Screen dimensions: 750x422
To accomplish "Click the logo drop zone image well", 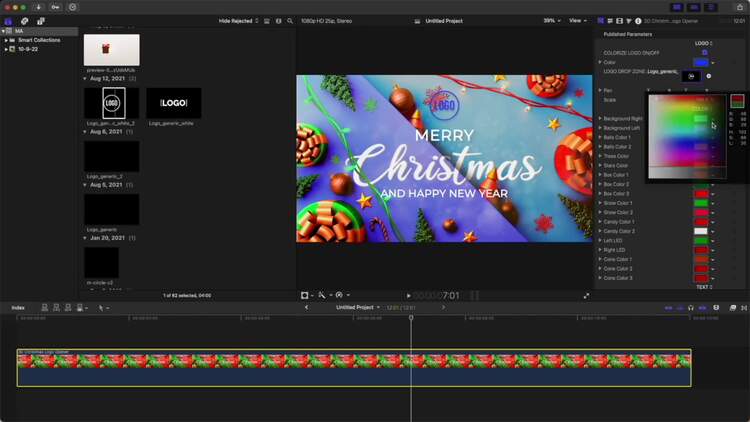I will (x=691, y=76).
